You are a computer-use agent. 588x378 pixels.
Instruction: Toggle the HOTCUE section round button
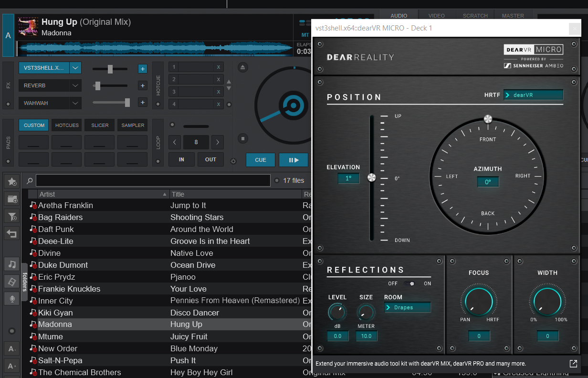(x=158, y=105)
